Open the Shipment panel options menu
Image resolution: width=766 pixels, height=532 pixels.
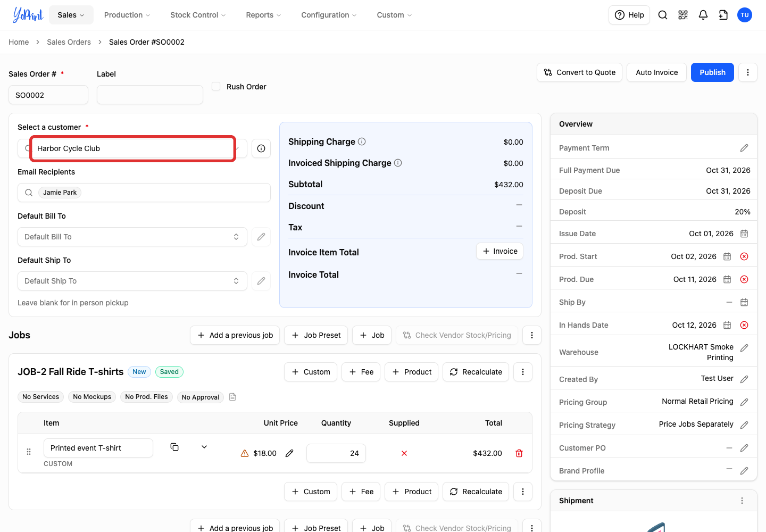pyautogui.click(x=742, y=501)
